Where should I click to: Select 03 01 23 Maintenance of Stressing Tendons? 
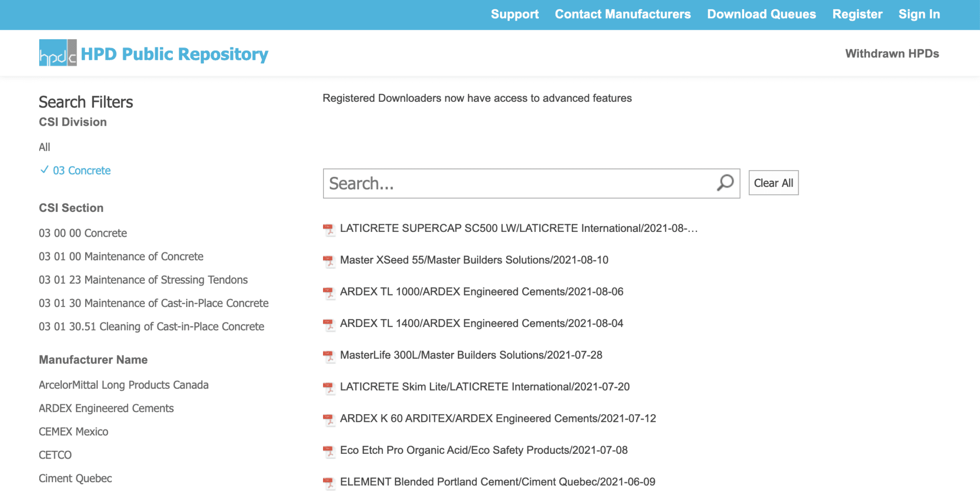(x=143, y=280)
